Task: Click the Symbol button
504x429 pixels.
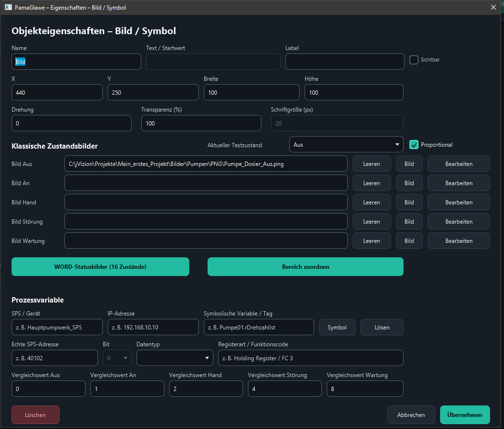Action: (337, 328)
